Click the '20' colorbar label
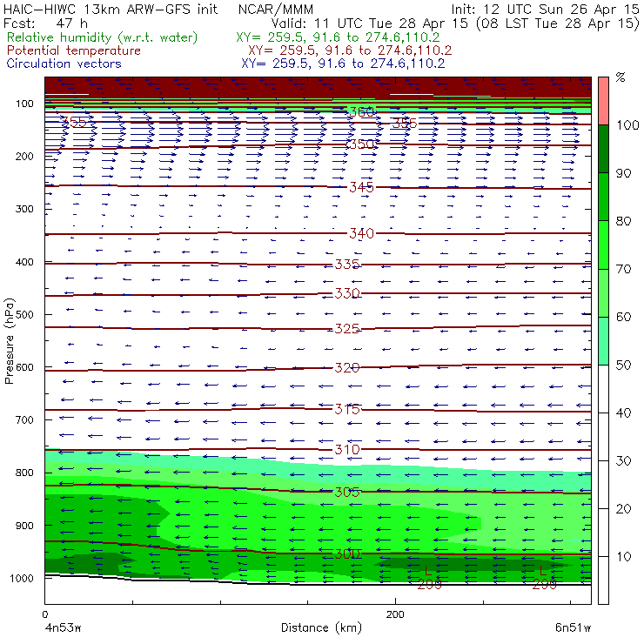Screen dimensions: 644x644 (x=623, y=508)
